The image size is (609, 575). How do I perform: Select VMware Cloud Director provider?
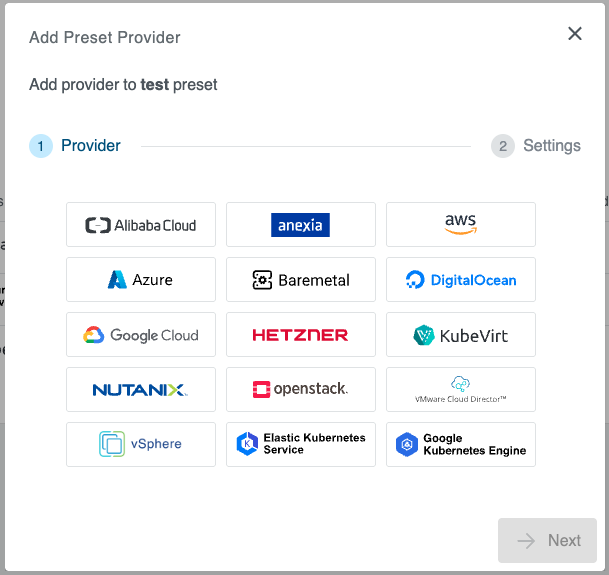[x=461, y=390]
